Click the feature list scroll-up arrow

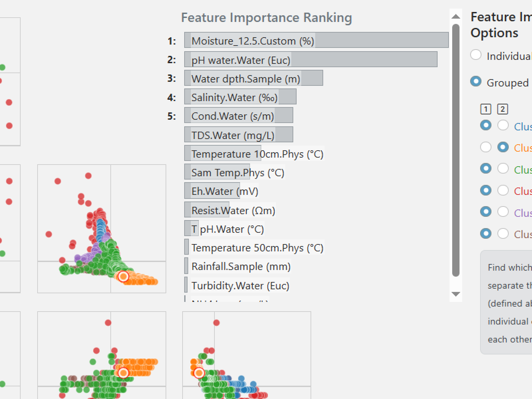456,17
